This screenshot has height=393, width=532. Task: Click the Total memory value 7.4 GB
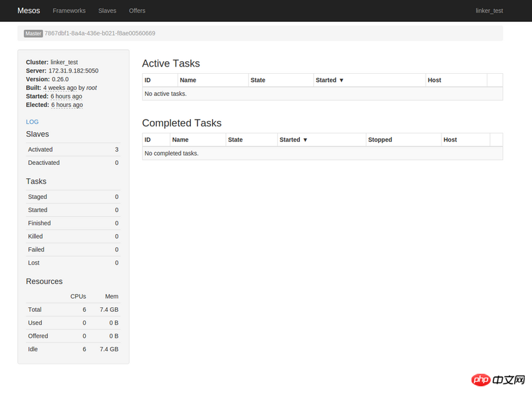[x=109, y=309]
